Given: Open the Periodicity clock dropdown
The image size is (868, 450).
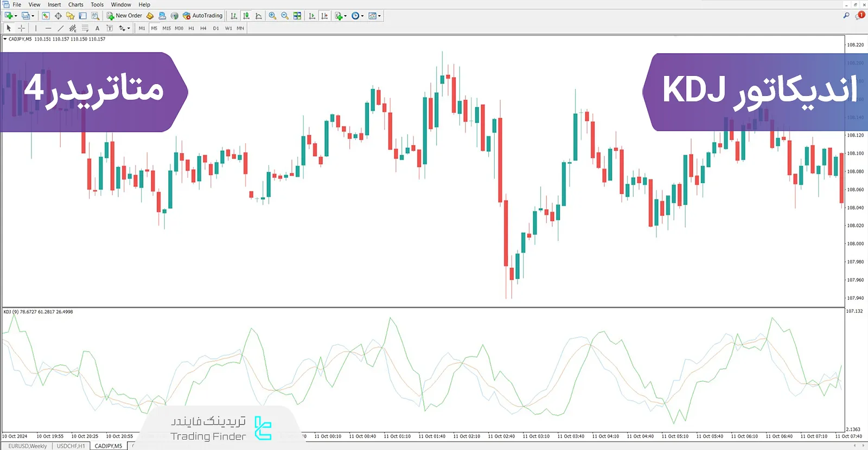Looking at the screenshot, I should (x=362, y=16).
